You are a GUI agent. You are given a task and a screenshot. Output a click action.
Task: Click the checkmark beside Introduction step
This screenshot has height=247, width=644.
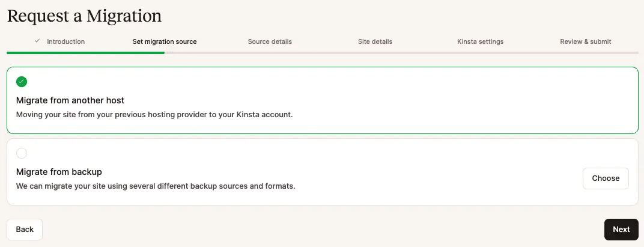pyautogui.click(x=37, y=41)
